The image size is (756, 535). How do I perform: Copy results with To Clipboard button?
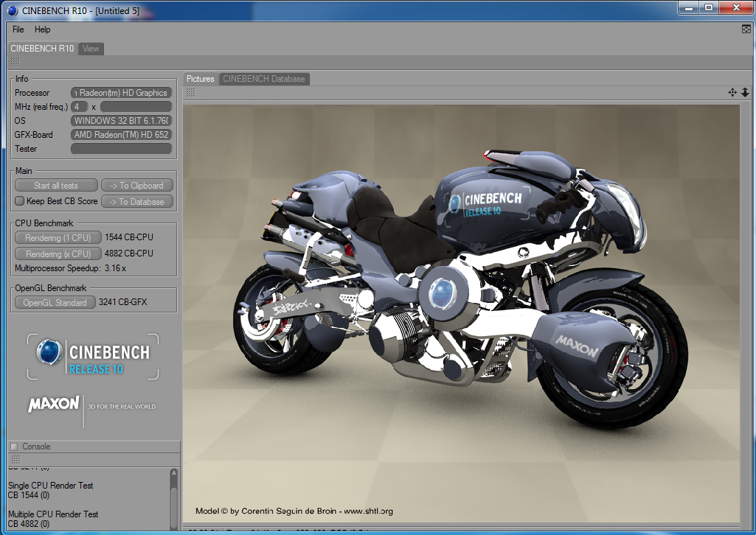pos(137,186)
